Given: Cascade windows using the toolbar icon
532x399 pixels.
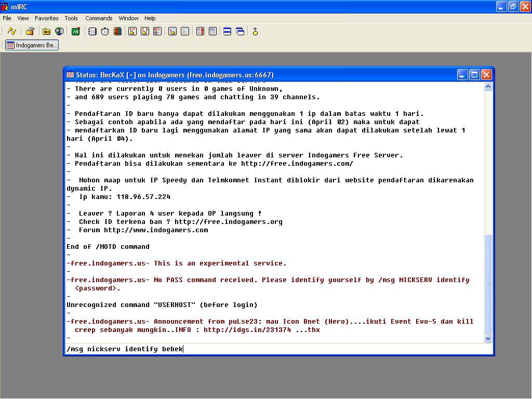Looking at the screenshot, I should (240, 32).
